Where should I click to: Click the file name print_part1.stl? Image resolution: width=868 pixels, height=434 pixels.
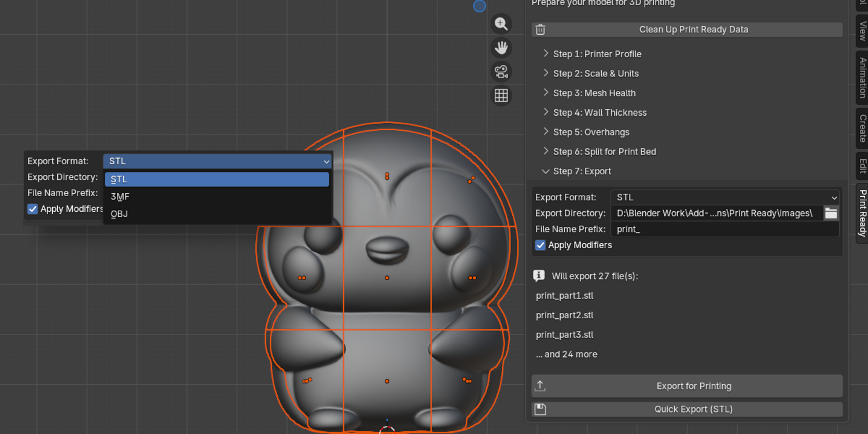coord(565,296)
